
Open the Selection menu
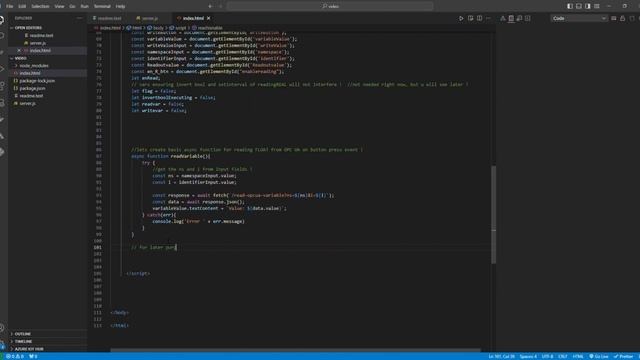pyautogui.click(x=40, y=6)
